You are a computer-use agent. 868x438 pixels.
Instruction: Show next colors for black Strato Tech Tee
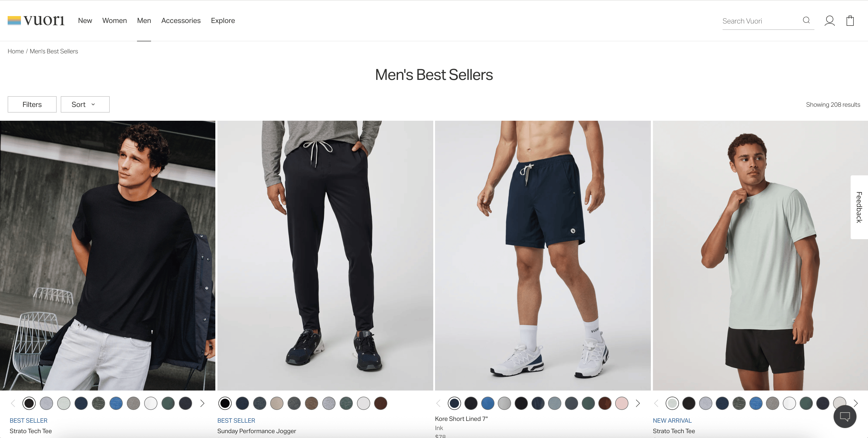[202, 403]
